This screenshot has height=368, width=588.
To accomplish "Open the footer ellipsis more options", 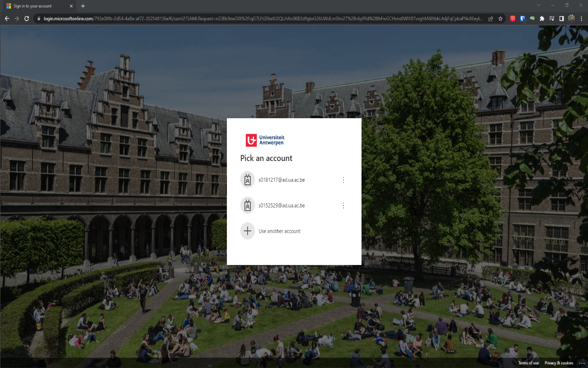I will pos(582,363).
